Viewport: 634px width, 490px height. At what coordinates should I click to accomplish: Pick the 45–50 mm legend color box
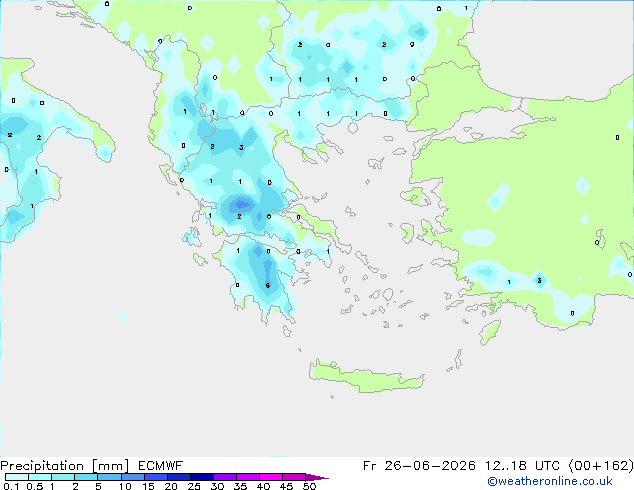point(294,477)
